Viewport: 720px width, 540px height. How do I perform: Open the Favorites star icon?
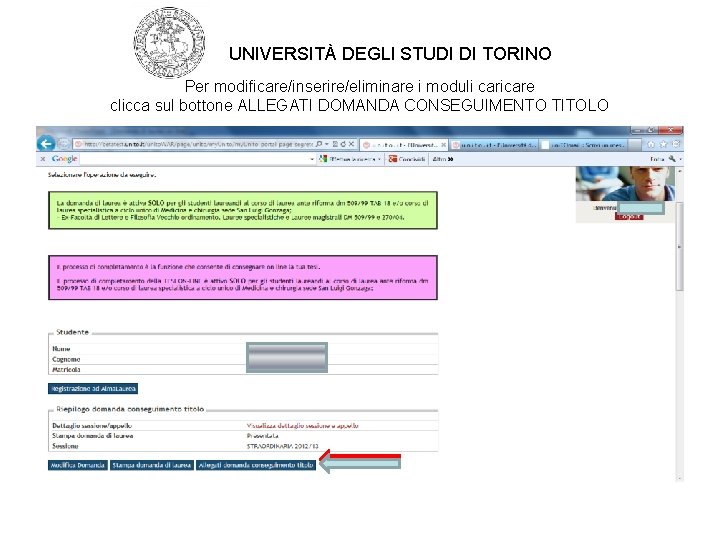pos(664,144)
